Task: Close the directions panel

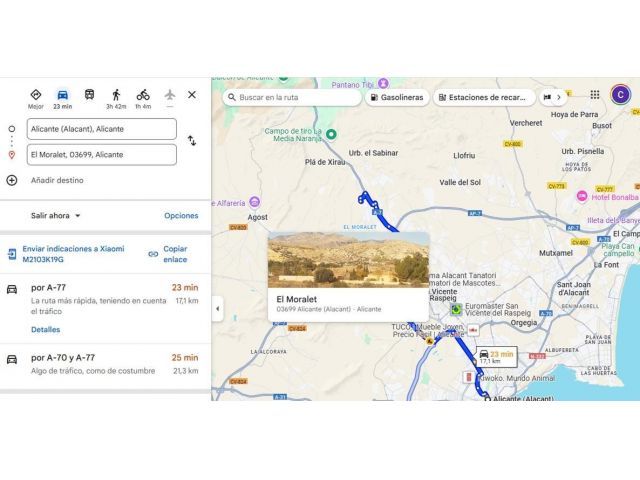Action: pyautogui.click(x=192, y=95)
